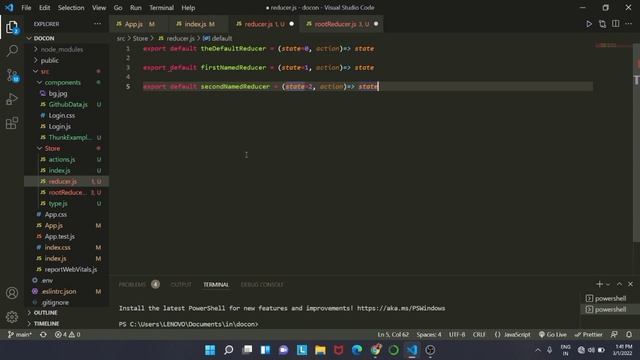
Task: Open Accounts icon in activity bar
Action: [12, 293]
